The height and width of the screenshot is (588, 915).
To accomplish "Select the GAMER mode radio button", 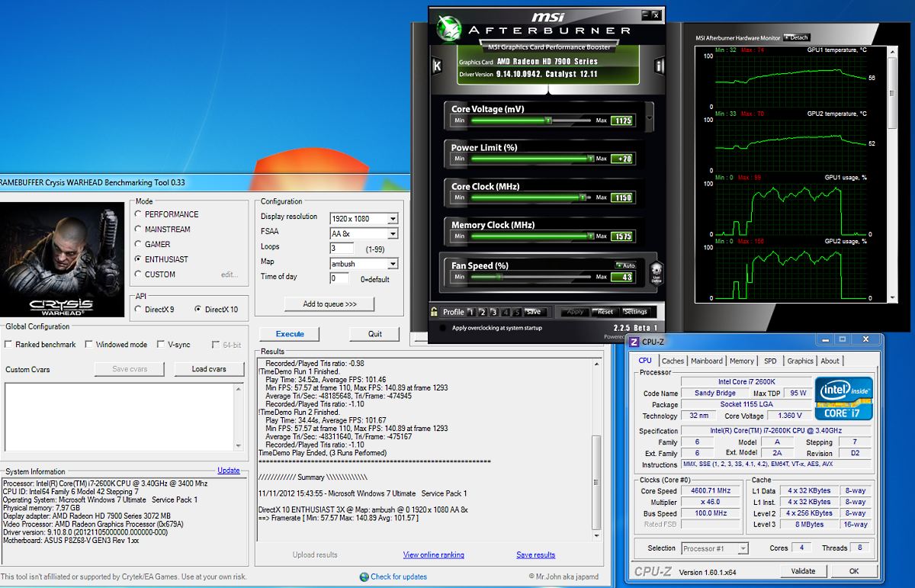I will pos(138,244).
